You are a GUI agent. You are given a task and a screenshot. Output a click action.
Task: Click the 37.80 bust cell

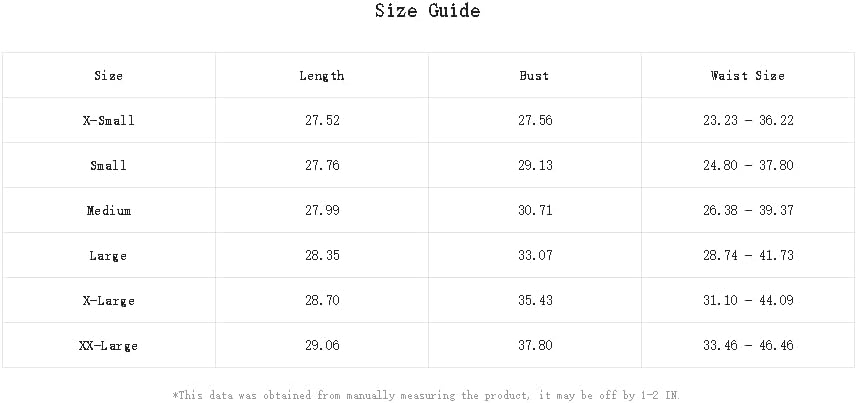tap(535, 346)
